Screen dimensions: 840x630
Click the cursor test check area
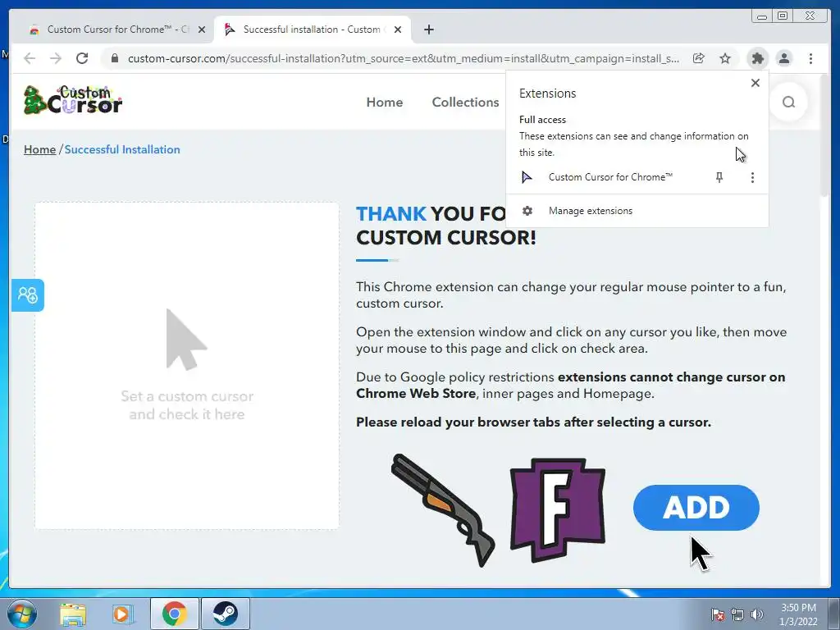tap(187, 366)
